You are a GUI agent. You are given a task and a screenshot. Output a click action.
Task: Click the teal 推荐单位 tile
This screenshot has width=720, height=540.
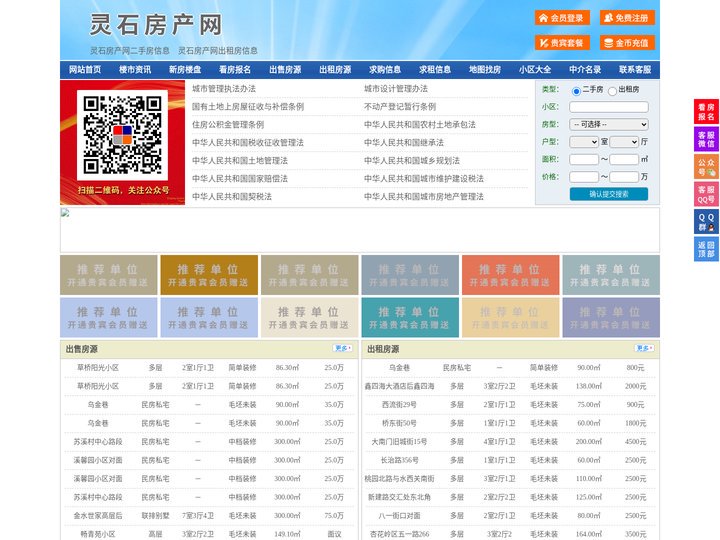410,317
